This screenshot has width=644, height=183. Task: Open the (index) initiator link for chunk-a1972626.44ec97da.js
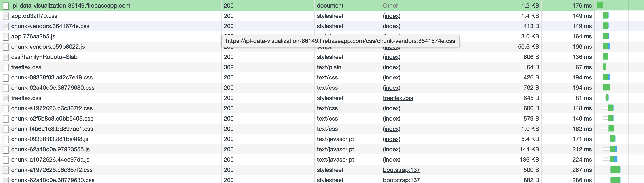(x=392, y=160)
